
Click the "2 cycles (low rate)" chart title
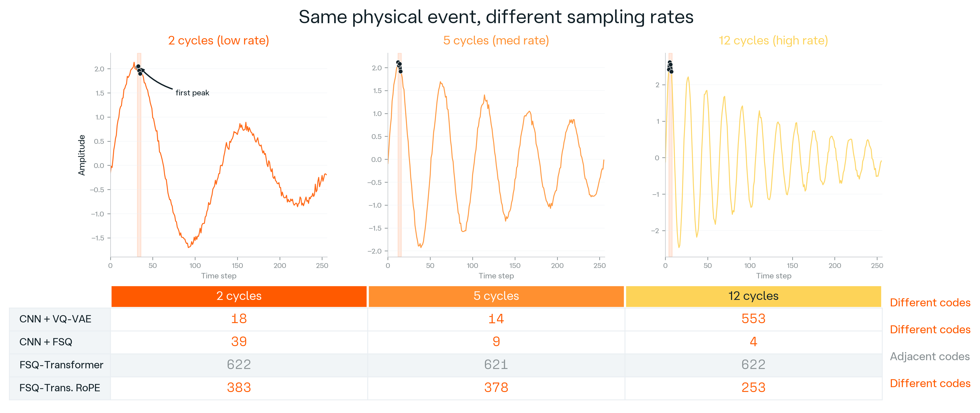pyautogui.click(x=219, y=40)
